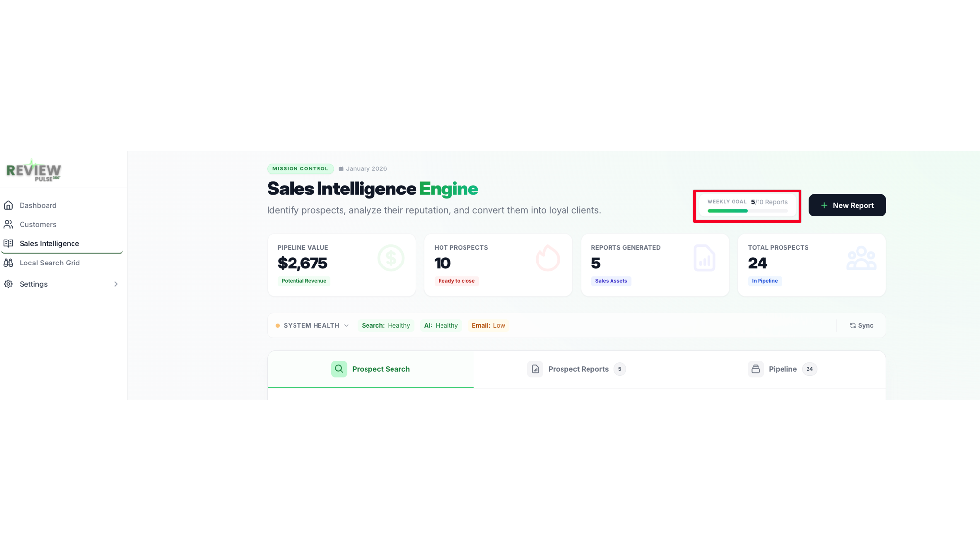Click the Weekly Goal progress bar
The height and width of the screenshot is (551, 980).
(x=747, y=211)
